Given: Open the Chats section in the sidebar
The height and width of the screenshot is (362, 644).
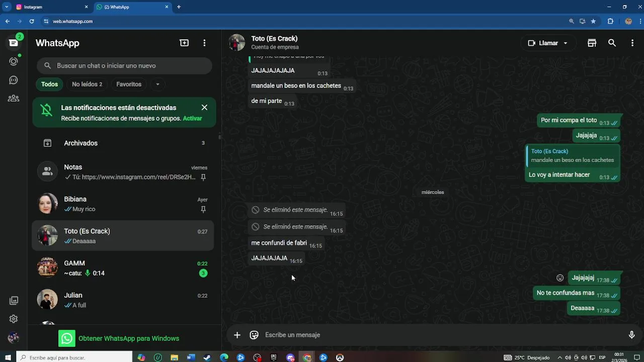Looking at the screenshot, I should tap(14, 43).
